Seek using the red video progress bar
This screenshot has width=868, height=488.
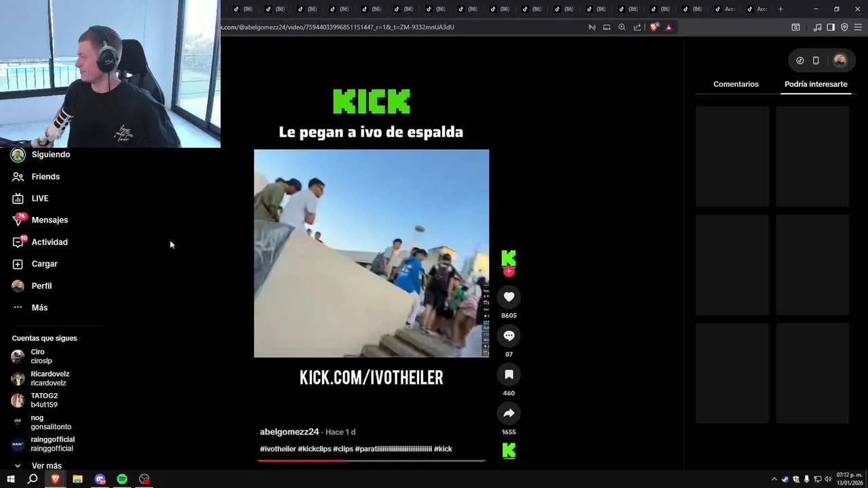pos(371,460)
